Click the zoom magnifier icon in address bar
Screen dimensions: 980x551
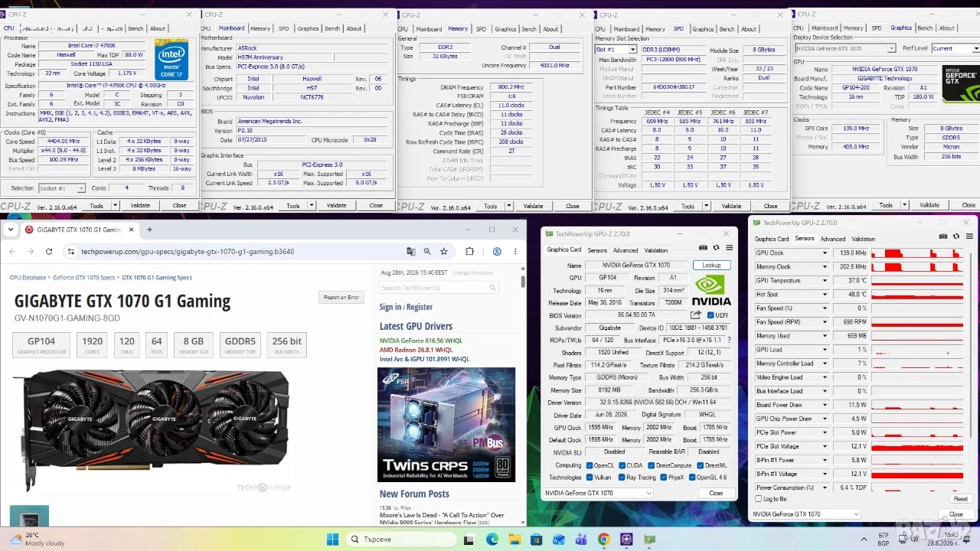point(427,251)
